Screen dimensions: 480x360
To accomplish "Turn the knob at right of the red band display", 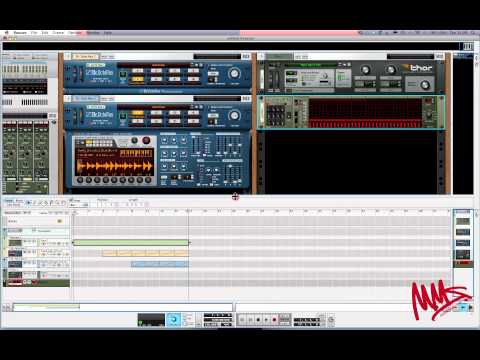I will tap(430, 115).
